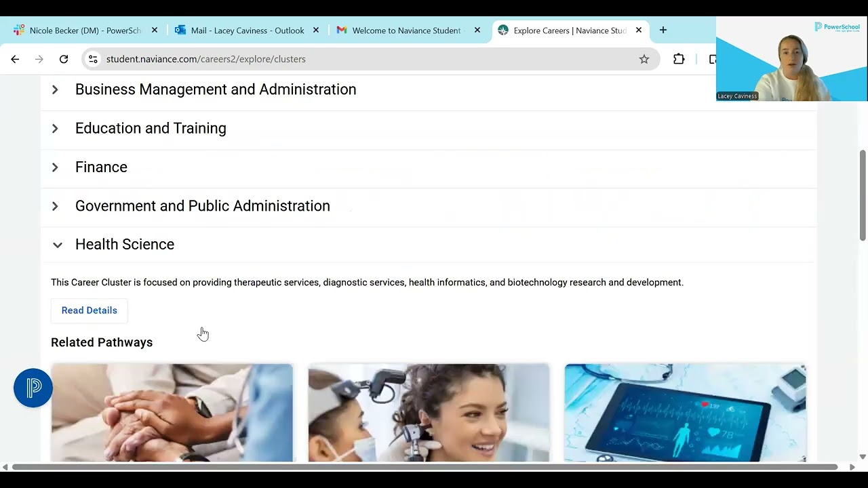This screenshot has height=488, width=868.
Task: Click the horizontal scrollbar at the bottom
Action: 425,467
